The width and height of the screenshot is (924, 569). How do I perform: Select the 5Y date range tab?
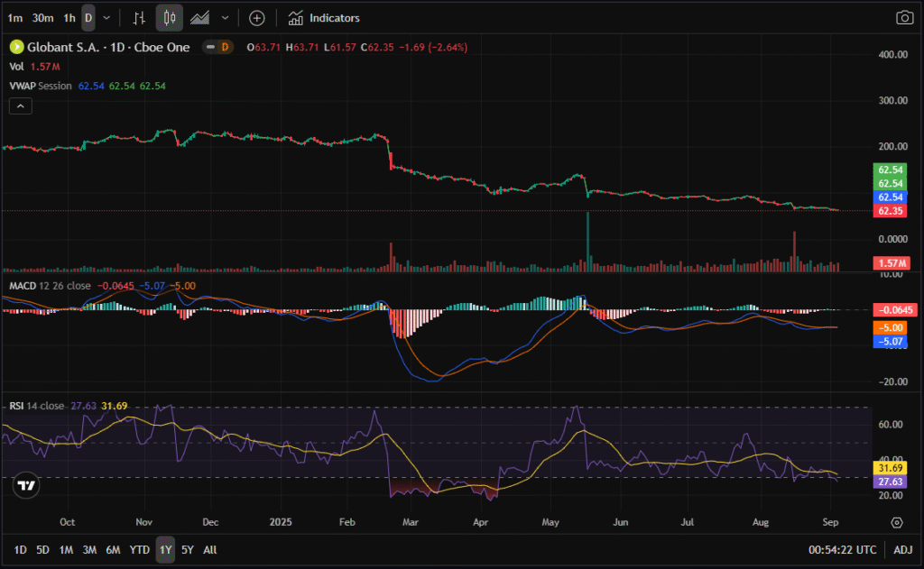pos(187,550)
